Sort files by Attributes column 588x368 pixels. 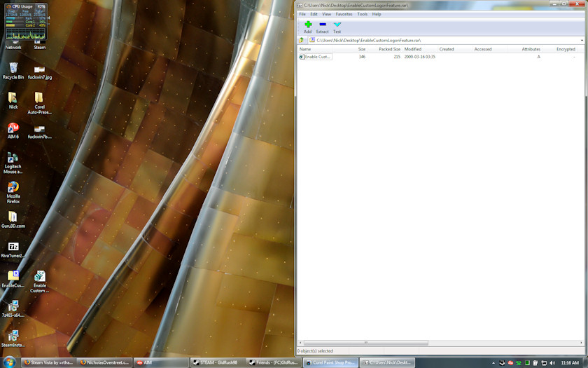coord(525,49)
